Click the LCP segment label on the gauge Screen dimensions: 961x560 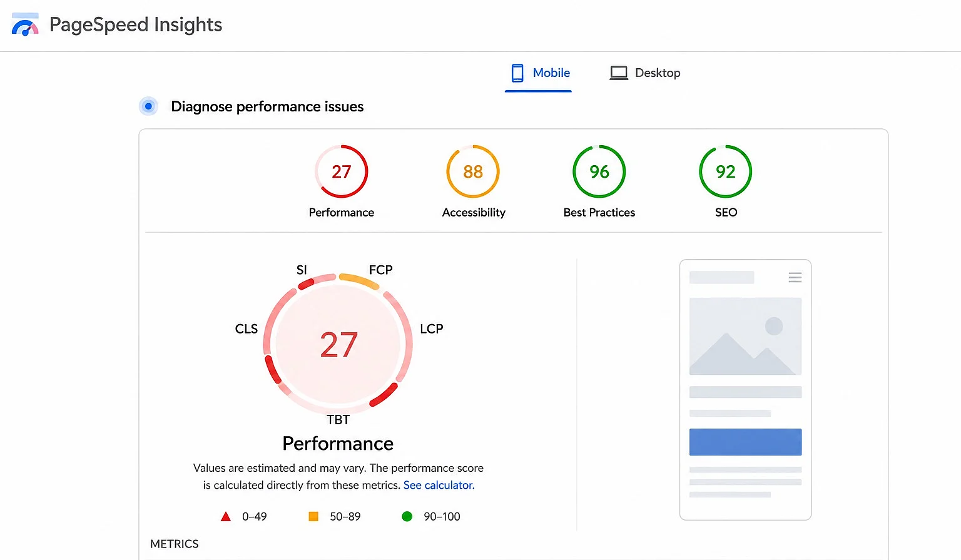(432, 329)
